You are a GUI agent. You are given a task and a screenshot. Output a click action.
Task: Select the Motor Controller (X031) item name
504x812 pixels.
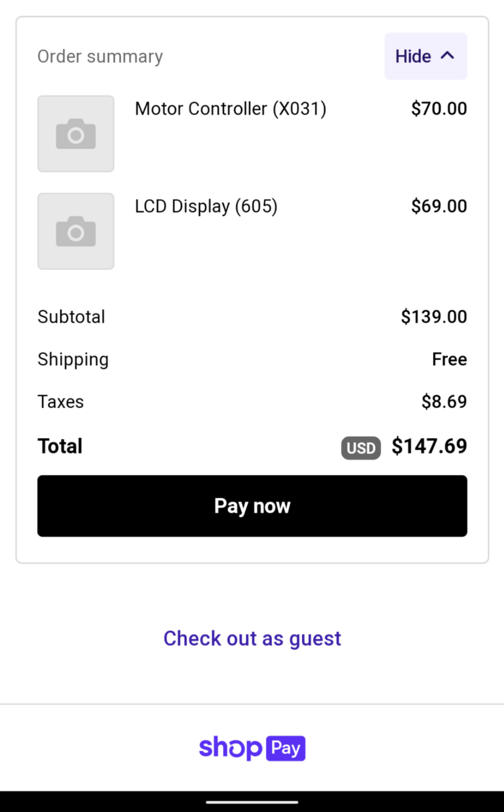231,109
